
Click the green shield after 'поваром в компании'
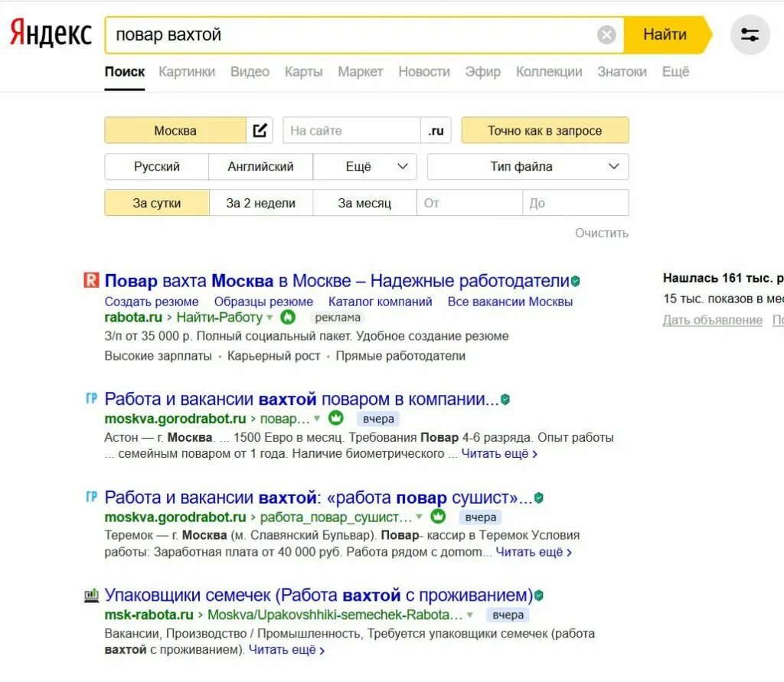click(505, 400)
